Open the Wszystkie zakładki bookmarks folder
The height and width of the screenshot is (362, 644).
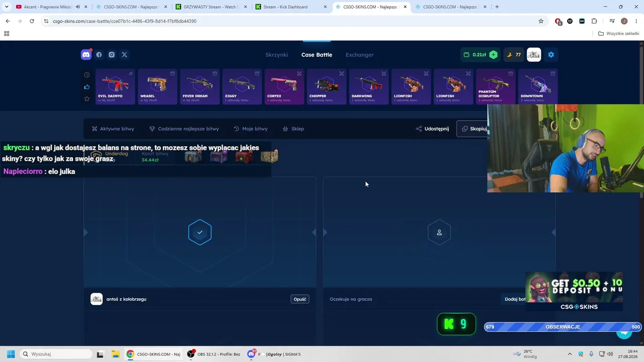(619, 34)
